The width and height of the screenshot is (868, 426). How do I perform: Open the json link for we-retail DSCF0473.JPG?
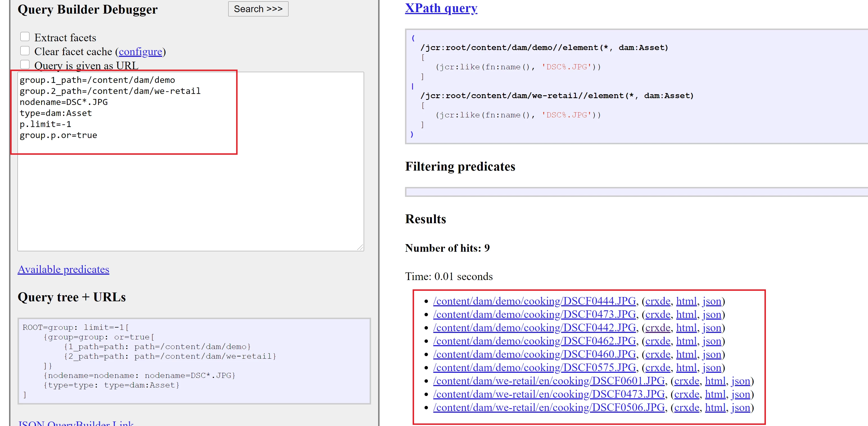(x=741, y=394)
